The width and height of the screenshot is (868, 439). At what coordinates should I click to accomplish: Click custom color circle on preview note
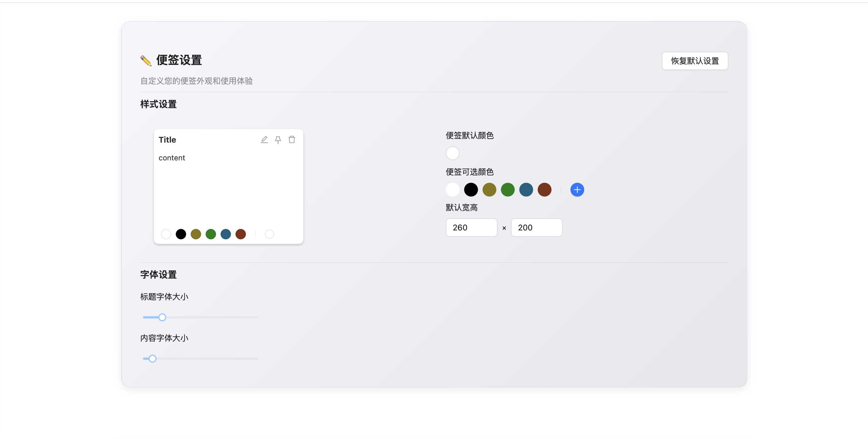[x=269, y=234]
